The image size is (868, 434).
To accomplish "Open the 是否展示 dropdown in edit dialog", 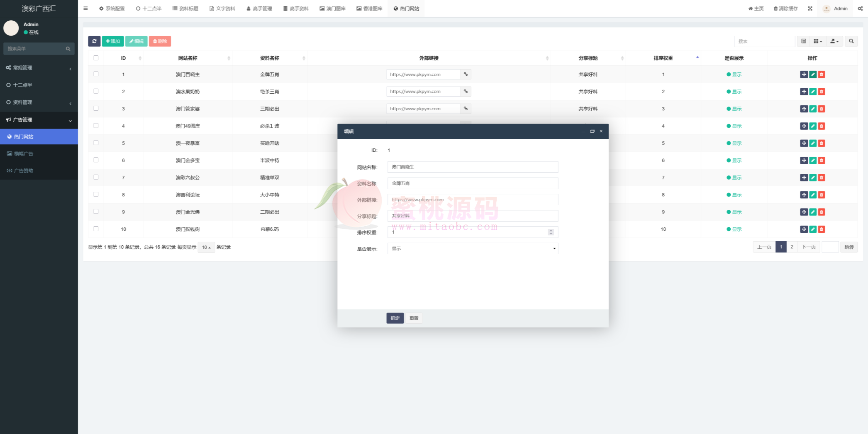I will click(x=473, y=248).
